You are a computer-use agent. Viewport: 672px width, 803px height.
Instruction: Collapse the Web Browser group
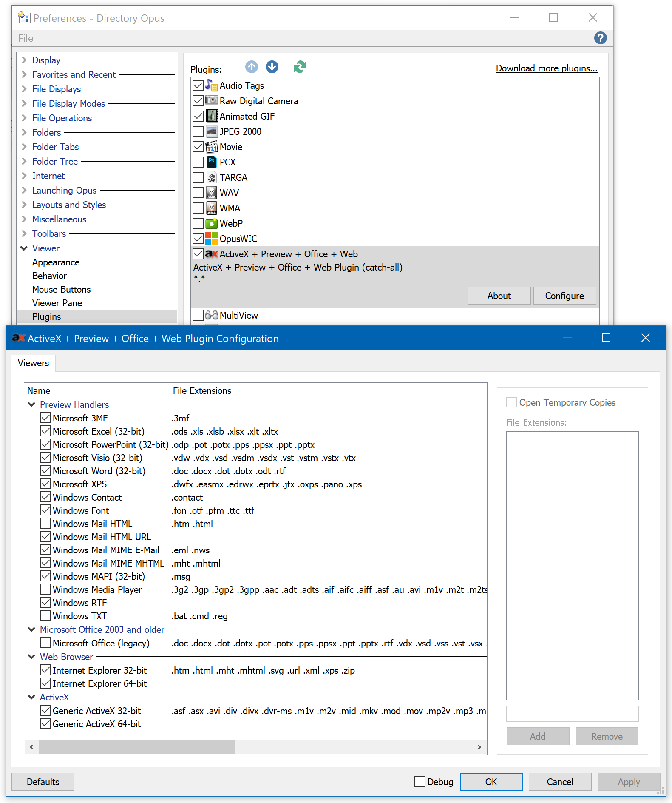pyautogui.click(x=31, y=657)
